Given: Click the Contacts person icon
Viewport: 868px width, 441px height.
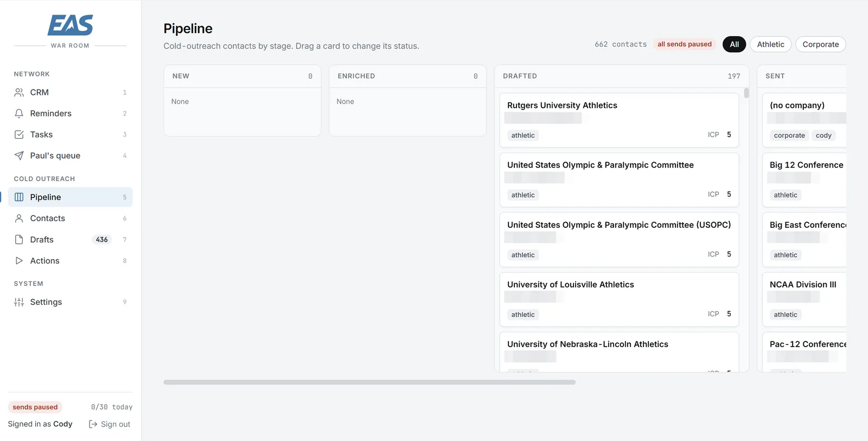Looking at the screenshot, I should 19,218.
